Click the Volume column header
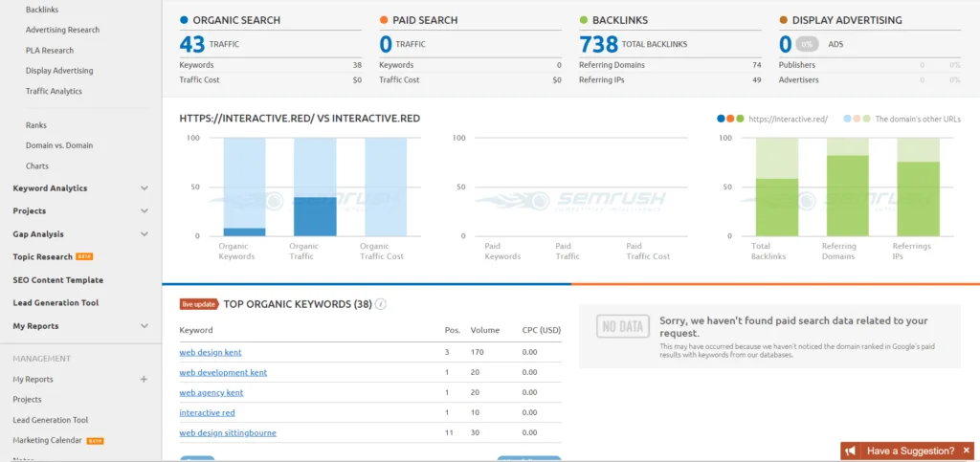Viewport: 980px width, 462px height. tap(485, 330)
